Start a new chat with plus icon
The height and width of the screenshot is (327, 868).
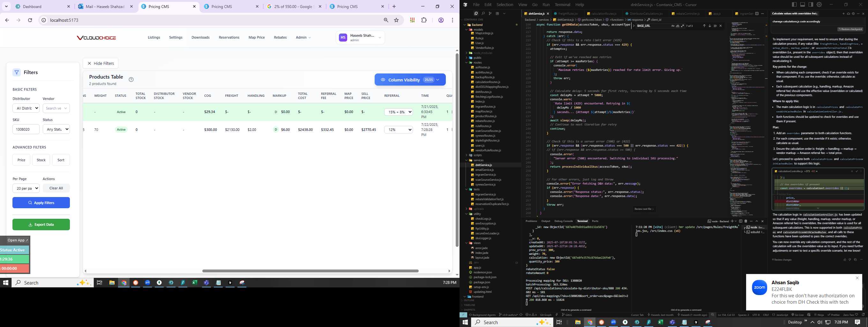tap(844, 14)
